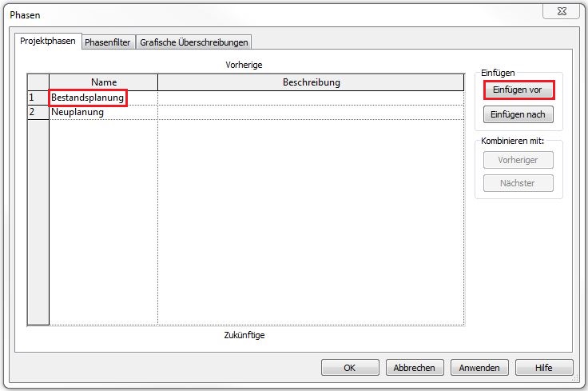Click the Einfügen vor button
588x391 pixels.
518,90
